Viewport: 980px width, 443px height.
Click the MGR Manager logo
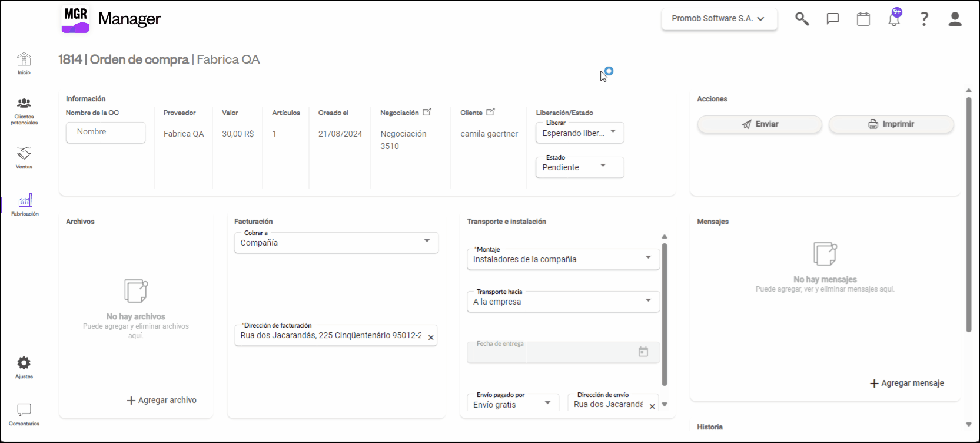click(x=111, y=19)
